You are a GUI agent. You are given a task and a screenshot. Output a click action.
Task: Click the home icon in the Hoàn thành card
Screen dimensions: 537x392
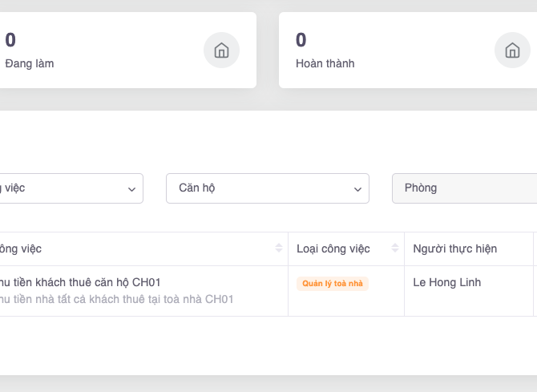[512, 51]
